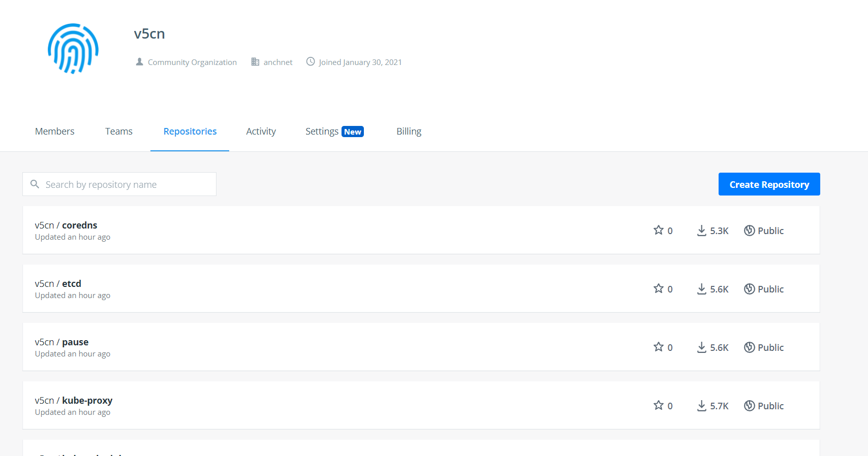The image size is (868, 456).
Task: Click the Public visibility icon for kube-proxy
Action: 750,406
